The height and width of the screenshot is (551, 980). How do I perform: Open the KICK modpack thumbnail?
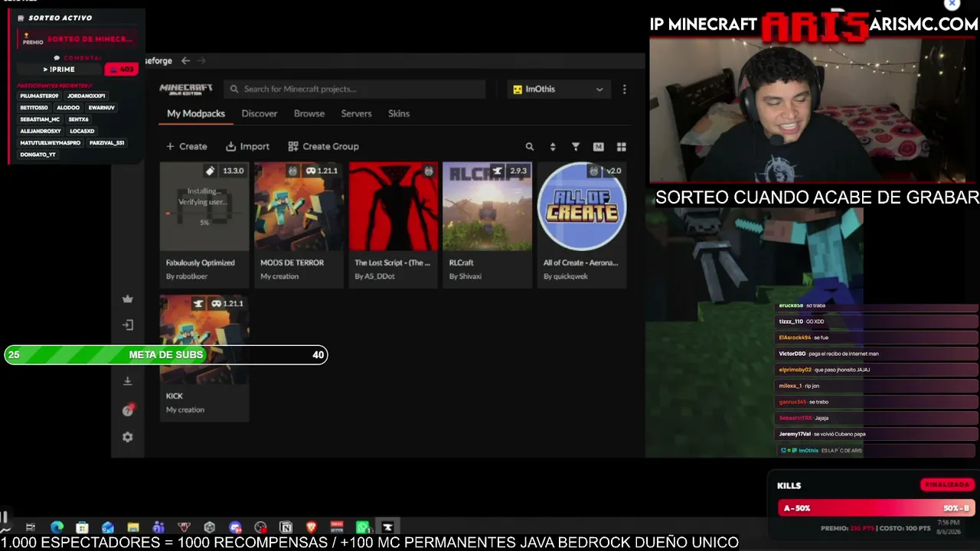pyautogui.click(x=204, y=340)
